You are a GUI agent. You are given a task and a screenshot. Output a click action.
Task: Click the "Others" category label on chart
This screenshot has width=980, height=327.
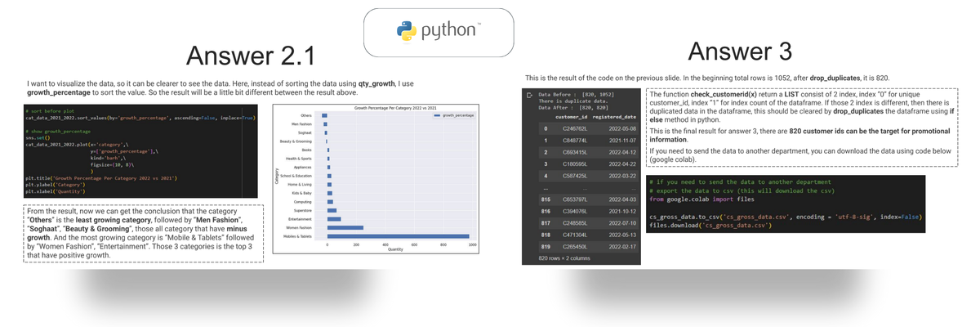305,115
